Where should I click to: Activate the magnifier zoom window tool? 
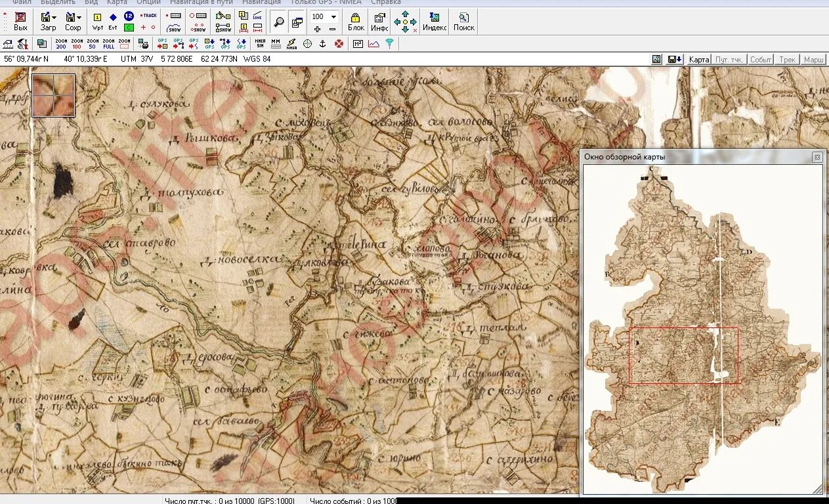(x=279, y=22)
